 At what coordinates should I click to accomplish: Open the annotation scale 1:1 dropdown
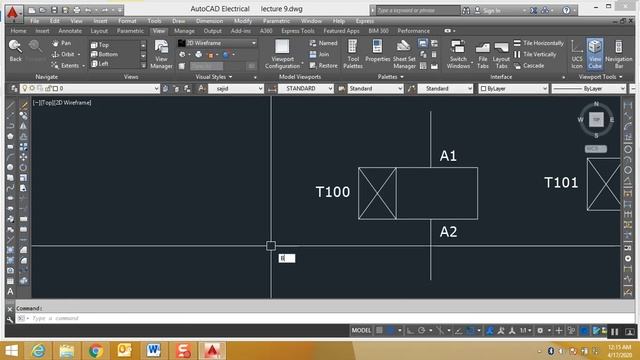coord(525,331)
